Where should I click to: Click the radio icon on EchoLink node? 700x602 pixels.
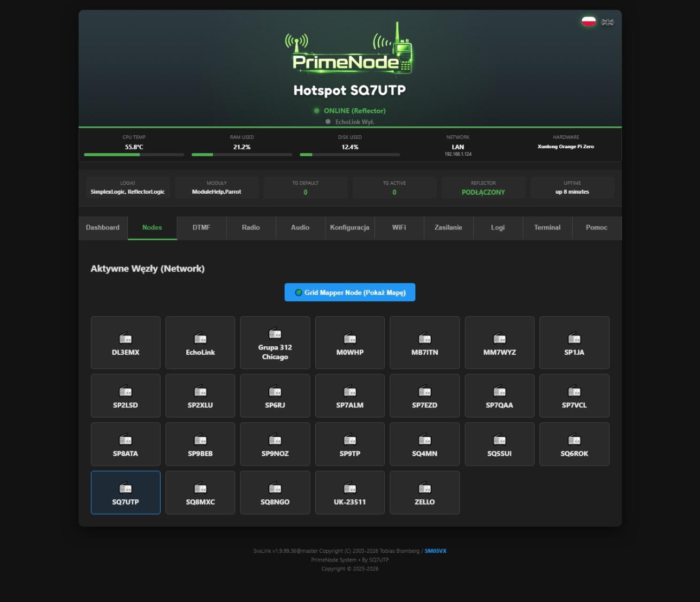(x=200, y=338)
